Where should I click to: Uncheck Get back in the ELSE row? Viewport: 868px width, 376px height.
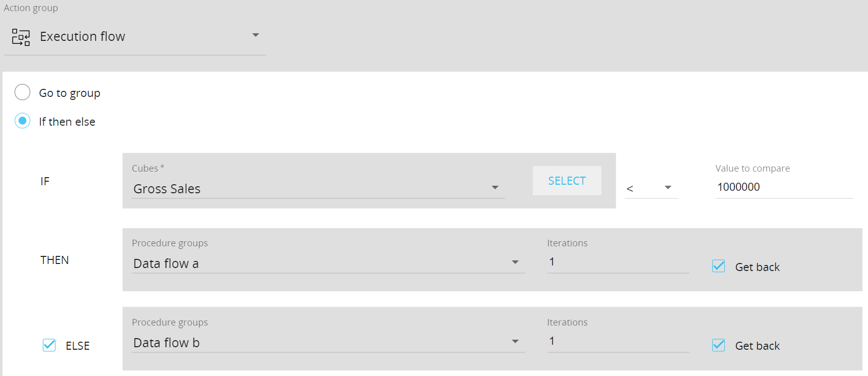[x=719, y=345]
